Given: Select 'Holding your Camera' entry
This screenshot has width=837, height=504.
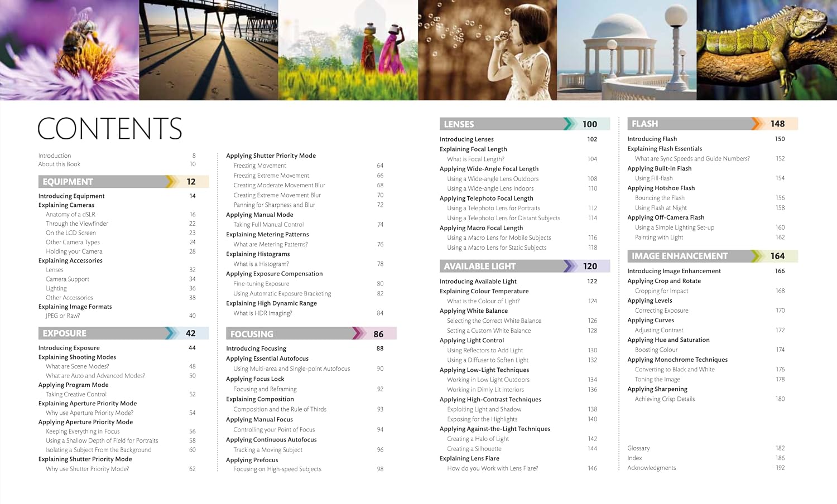Looking at the screenshot, I should pos(74,251).
